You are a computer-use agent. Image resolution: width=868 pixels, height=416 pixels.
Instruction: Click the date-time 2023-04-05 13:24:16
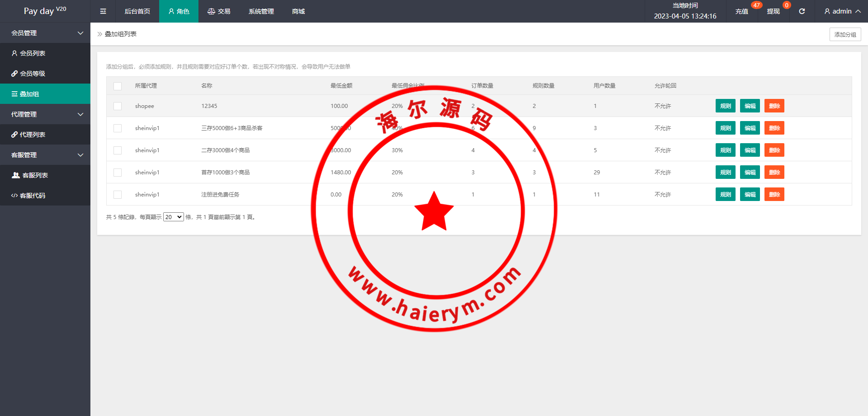(x=685, y=16)
